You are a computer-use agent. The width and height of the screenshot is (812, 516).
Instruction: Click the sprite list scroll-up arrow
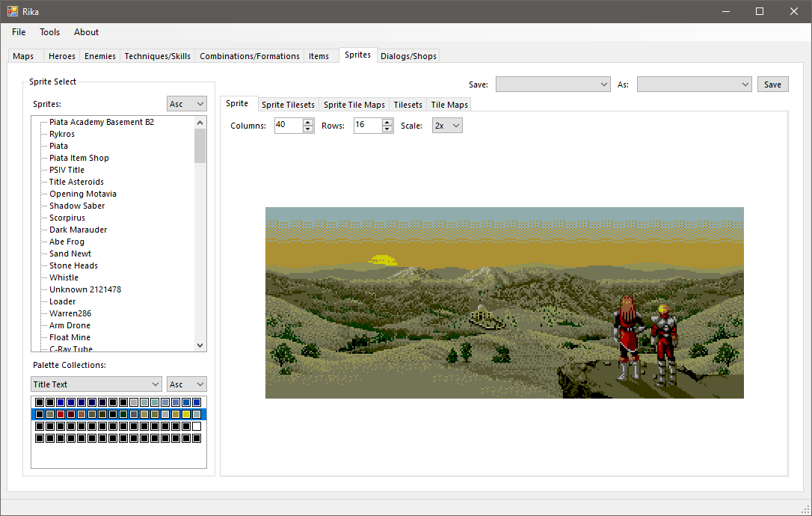[200, 123]
